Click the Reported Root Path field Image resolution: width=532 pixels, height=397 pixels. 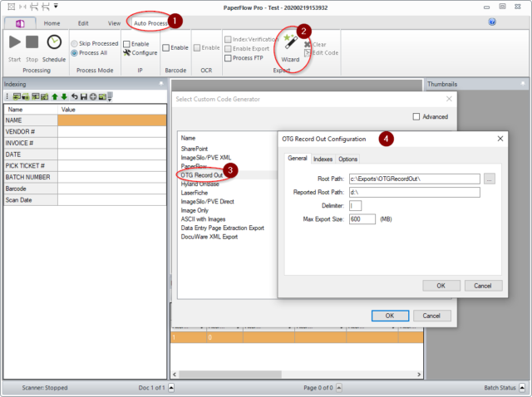(x=415, y=192)
